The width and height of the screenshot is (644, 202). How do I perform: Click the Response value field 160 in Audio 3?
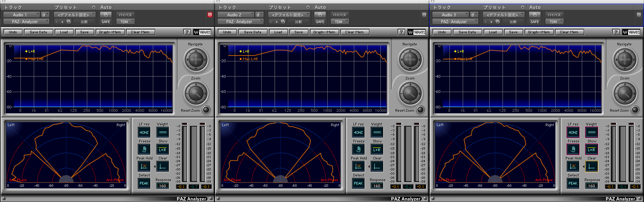(x=592, y=186)
